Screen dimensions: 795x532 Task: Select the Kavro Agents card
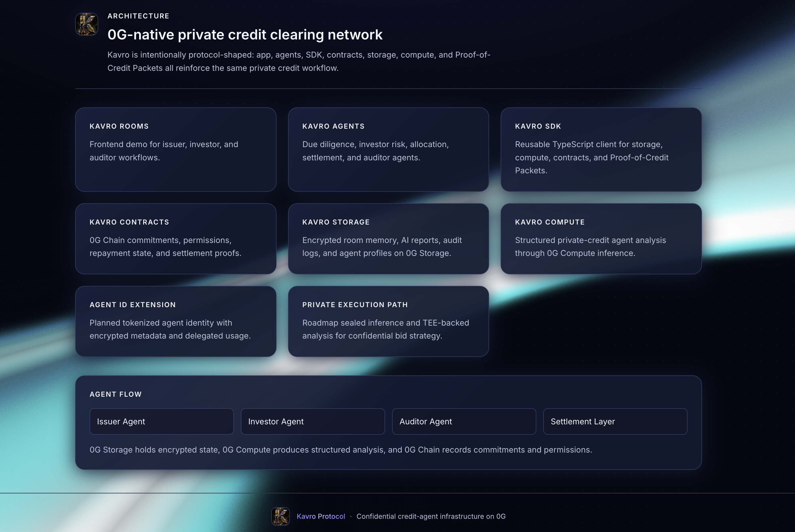point(388,150)
